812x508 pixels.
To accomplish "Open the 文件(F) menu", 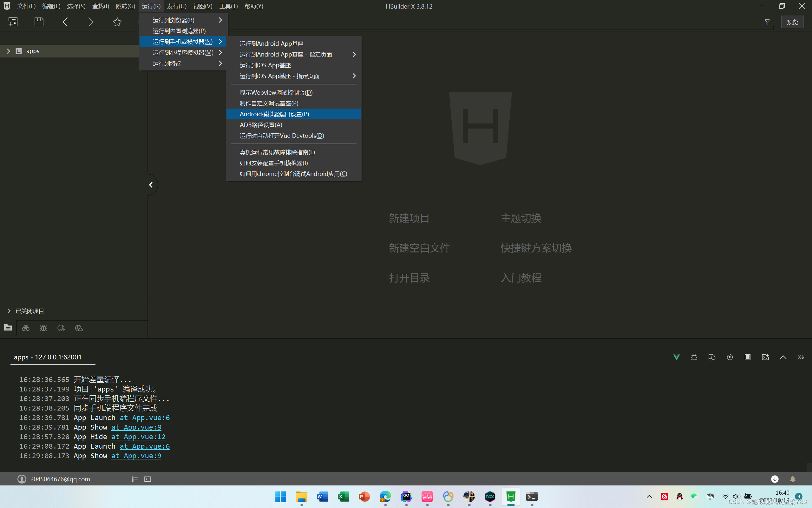I will tap(27, 6).
